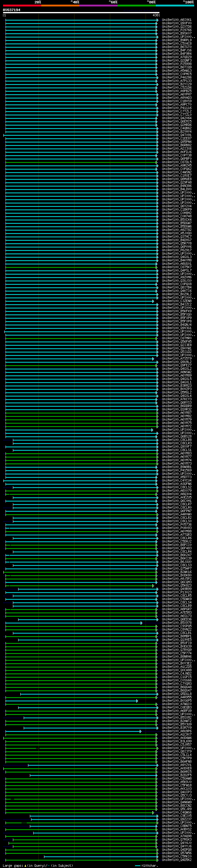Select the UniRef100_A7KCY3 label

pos(176,399)
